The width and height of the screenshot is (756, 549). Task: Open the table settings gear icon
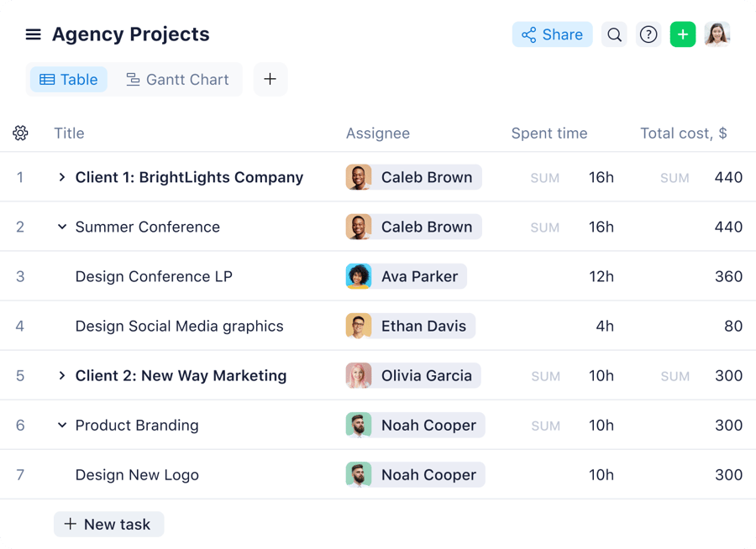[x=20, y=133]
